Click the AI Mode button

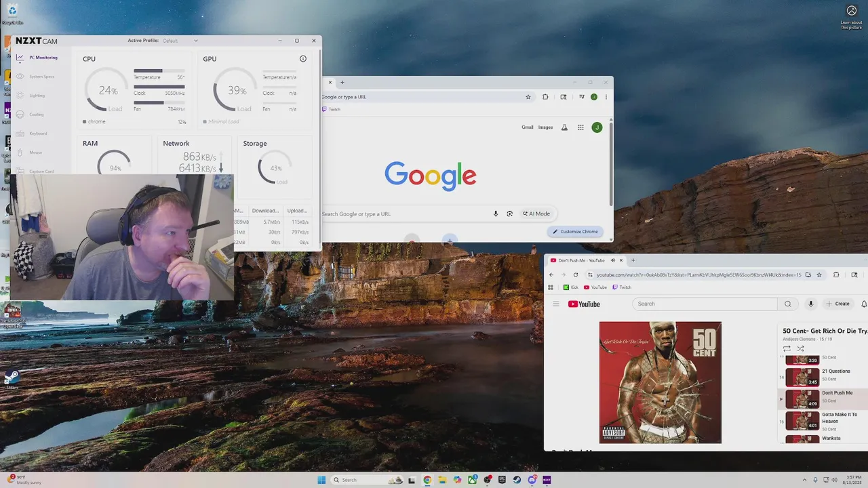[x=536, y=214]
